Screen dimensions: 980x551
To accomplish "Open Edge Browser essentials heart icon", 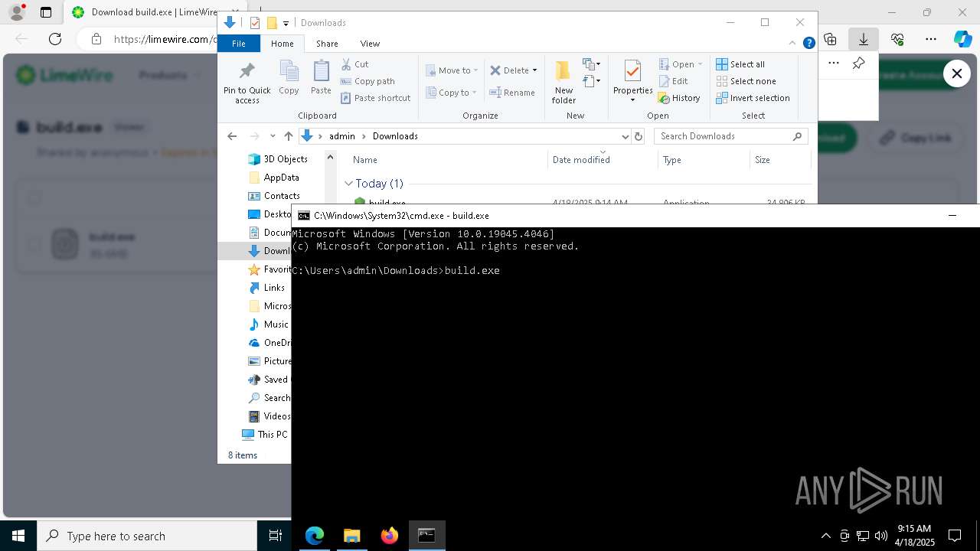I will 897,39.
